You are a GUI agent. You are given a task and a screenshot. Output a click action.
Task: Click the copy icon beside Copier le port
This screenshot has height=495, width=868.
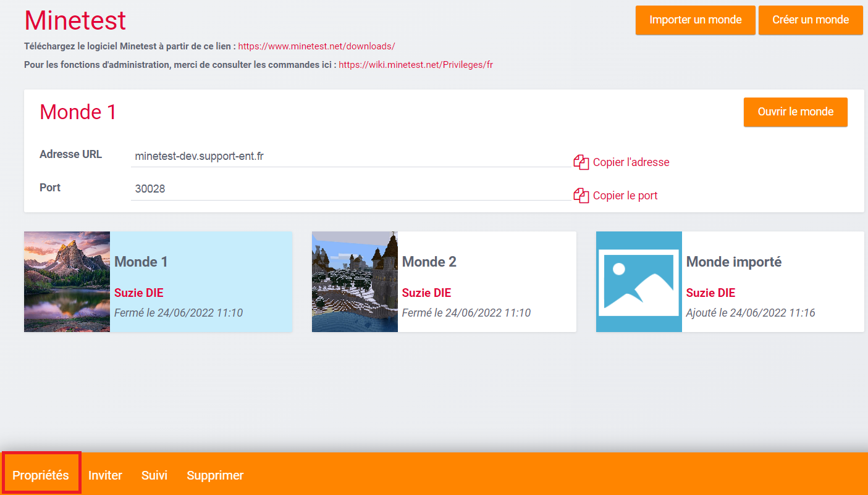[581, 196]
